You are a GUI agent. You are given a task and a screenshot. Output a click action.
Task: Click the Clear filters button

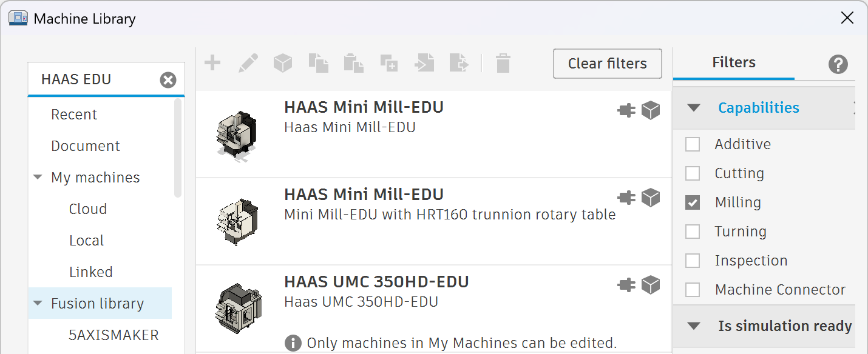point(608,64)
